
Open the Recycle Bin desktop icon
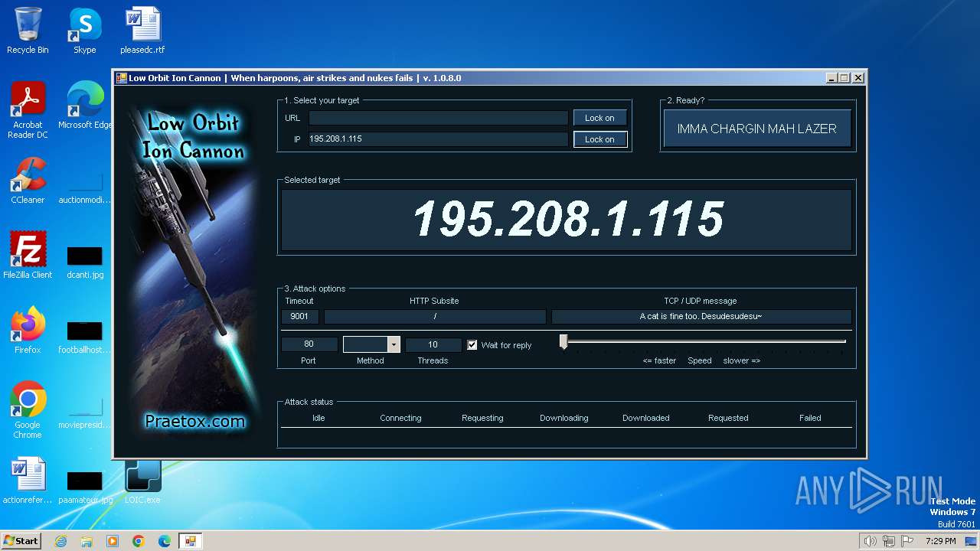(x=28, y=31)
